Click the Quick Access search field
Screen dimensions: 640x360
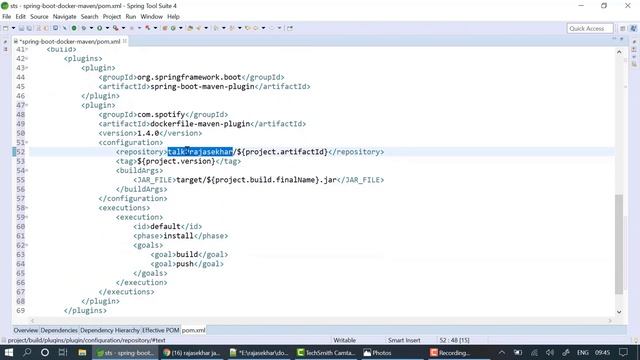click(x=590, y=29)
